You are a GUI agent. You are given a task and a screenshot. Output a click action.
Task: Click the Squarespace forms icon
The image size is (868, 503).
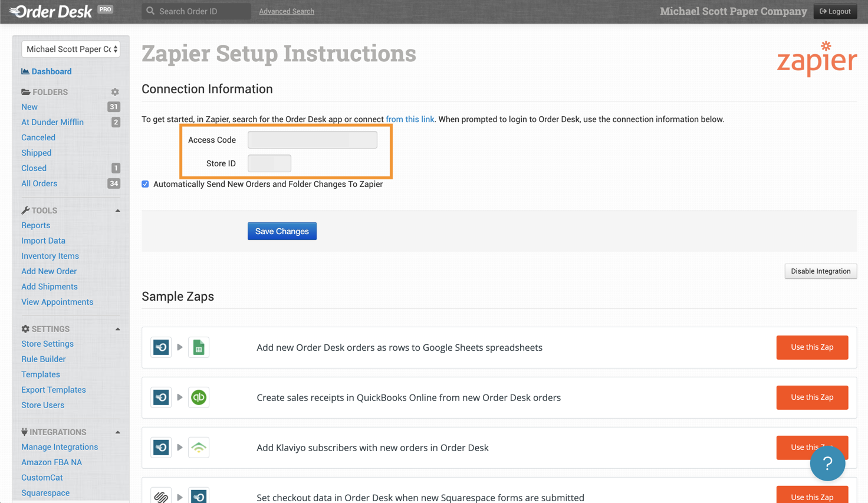161,496
